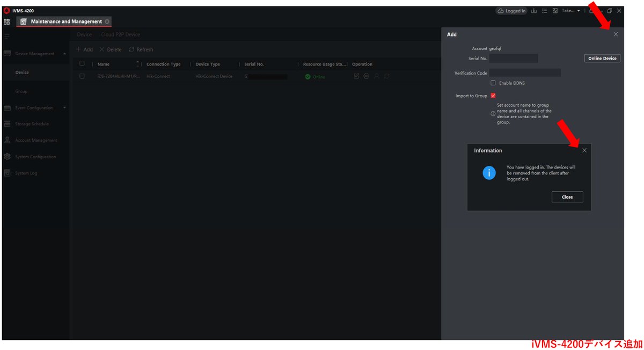Sort the table by the Name column arrows
This screenshot has width=644, height=350.
(x=138, y=64)
